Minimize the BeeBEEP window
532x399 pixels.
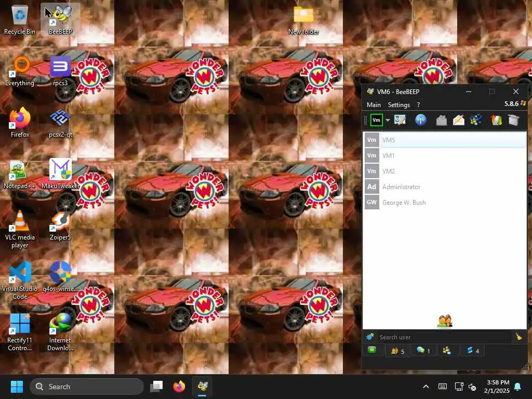coord(469,91)
